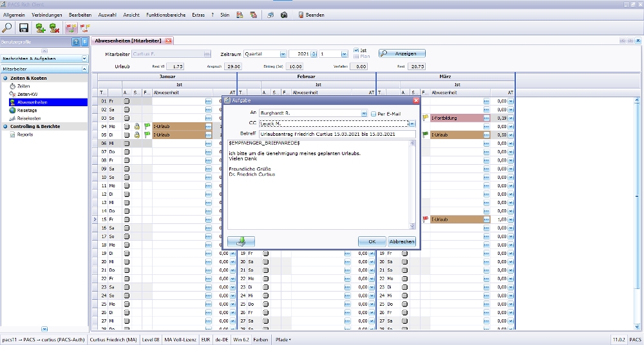Open the Nachrichten & Aufgaben dropdown
644x345 pixels.
[84, 59]
